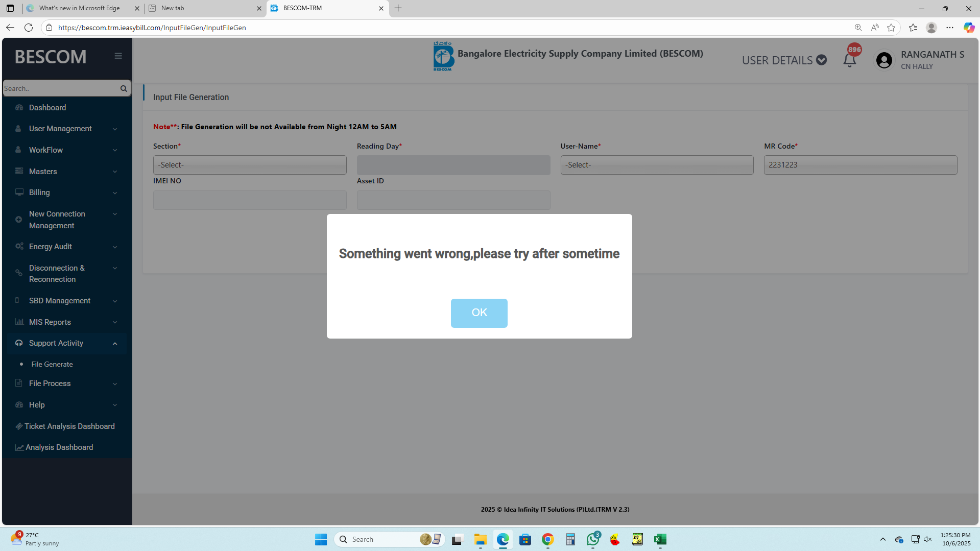
Task: Open the taskbar clock and date
Action: (955, 539)
